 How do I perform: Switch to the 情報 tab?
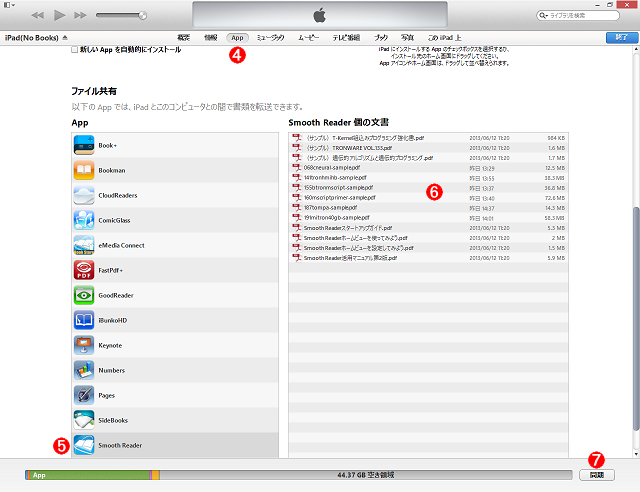tap(211, 38)
